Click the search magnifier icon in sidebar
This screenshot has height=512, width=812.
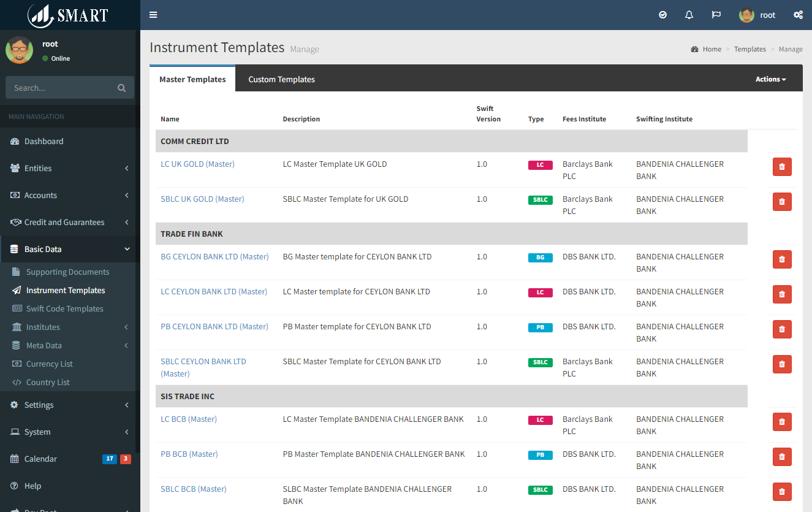121,88
